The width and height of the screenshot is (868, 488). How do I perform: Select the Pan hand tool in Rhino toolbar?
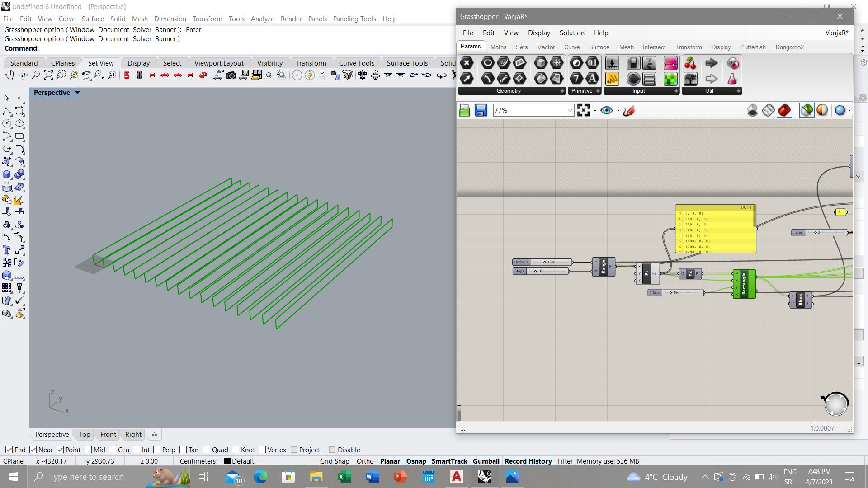point(9,75)
